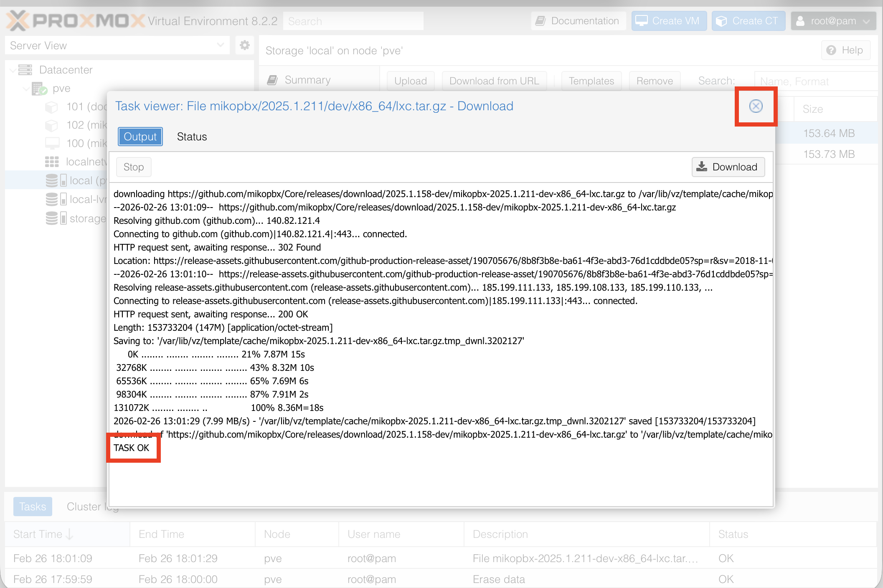Click the Stop task button
Viewport: 883px width, 588px height.
click(x=133, y=167)
